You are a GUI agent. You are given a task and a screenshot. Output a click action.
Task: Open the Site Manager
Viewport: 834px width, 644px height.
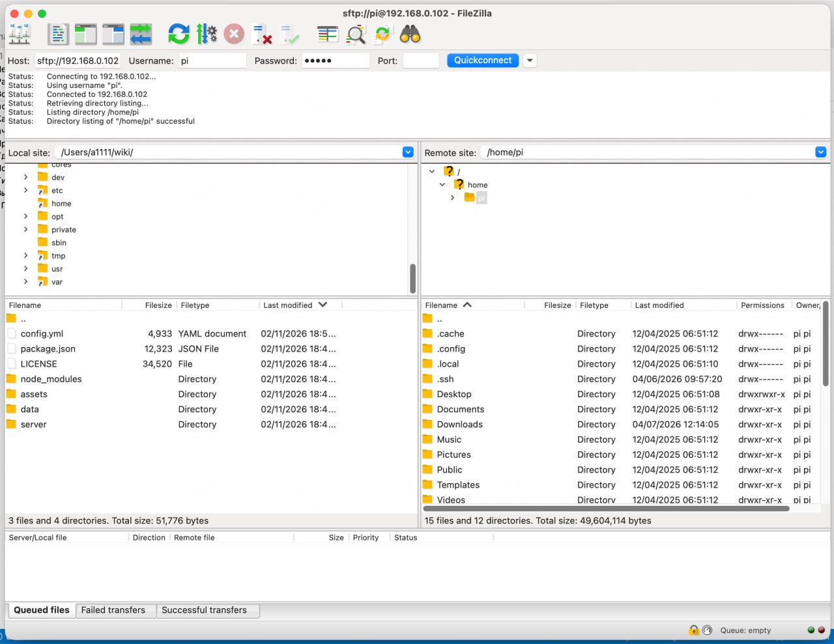pos(20,34)
